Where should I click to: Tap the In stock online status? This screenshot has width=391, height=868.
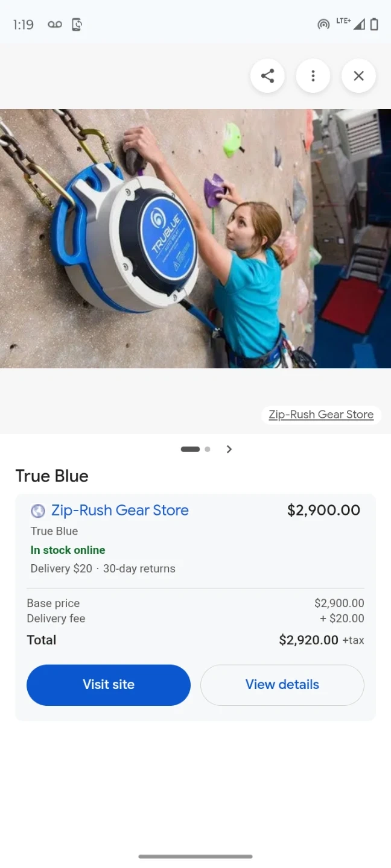point(68,550)
